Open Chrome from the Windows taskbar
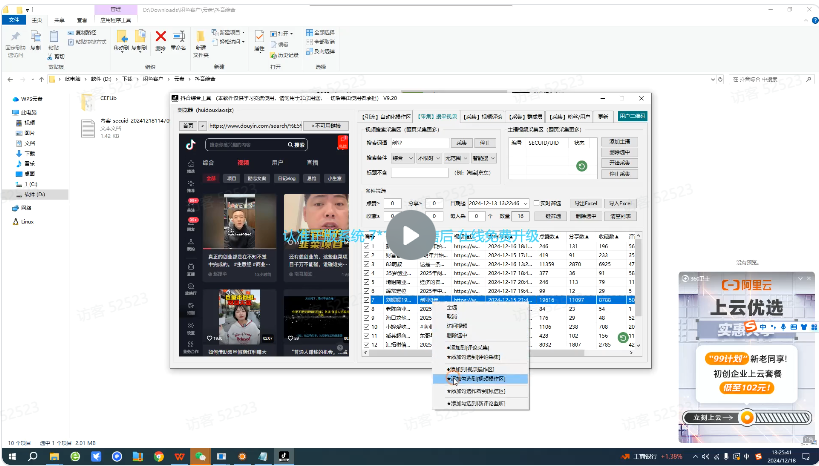 [x=158, y=456]
